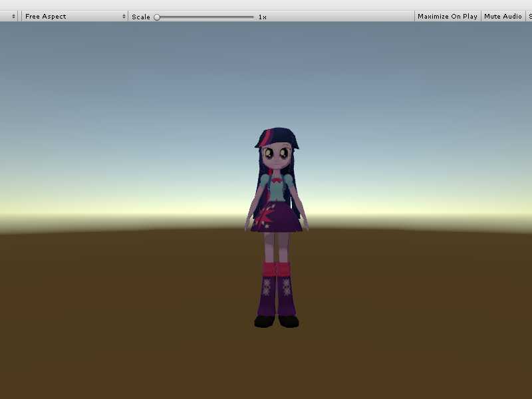Click the pink streak in the character's hair
Screen dimensions: 532x399
(x=268, y=138)
